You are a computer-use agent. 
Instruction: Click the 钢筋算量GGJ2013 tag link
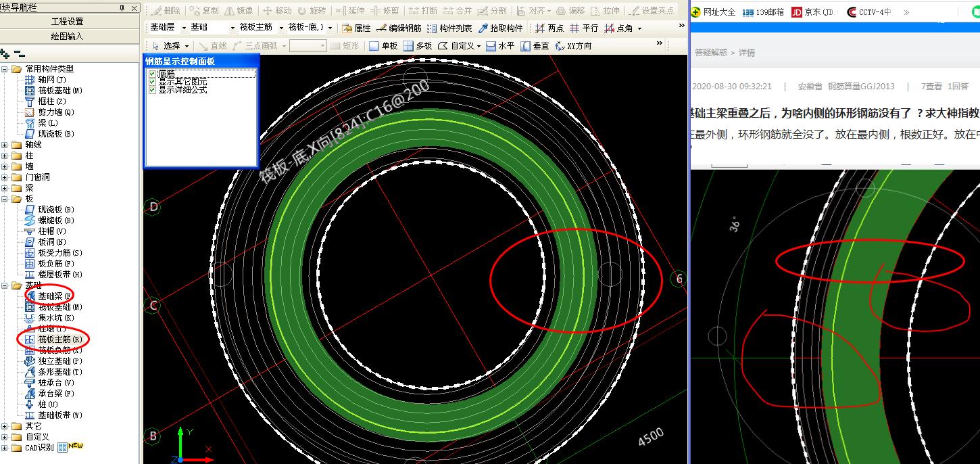point(861,87)
